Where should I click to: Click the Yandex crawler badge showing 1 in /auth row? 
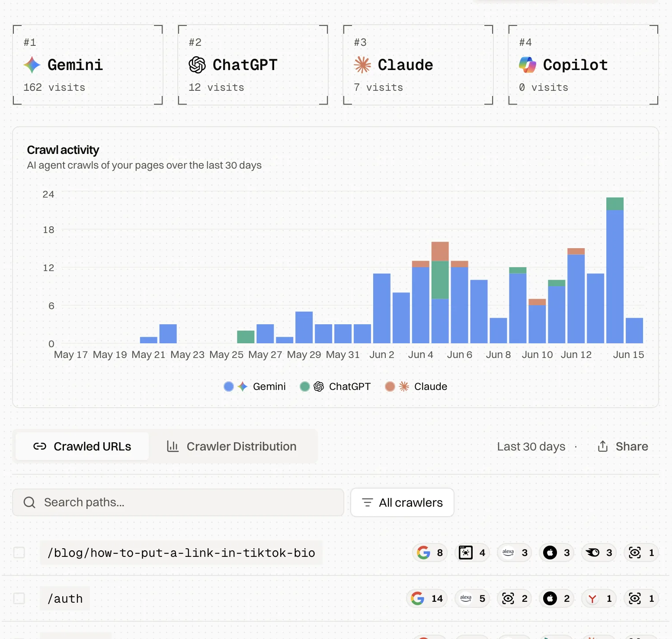point(599,598)
